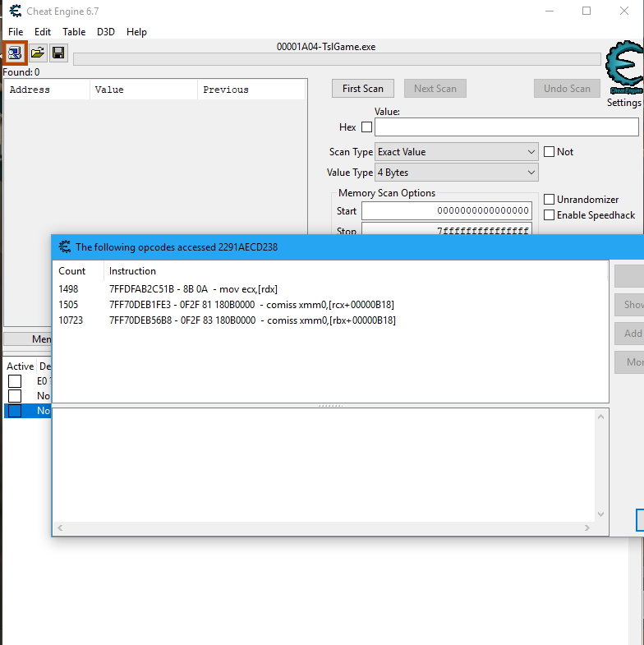Click the memory scan Start address field

click(447, 210)
